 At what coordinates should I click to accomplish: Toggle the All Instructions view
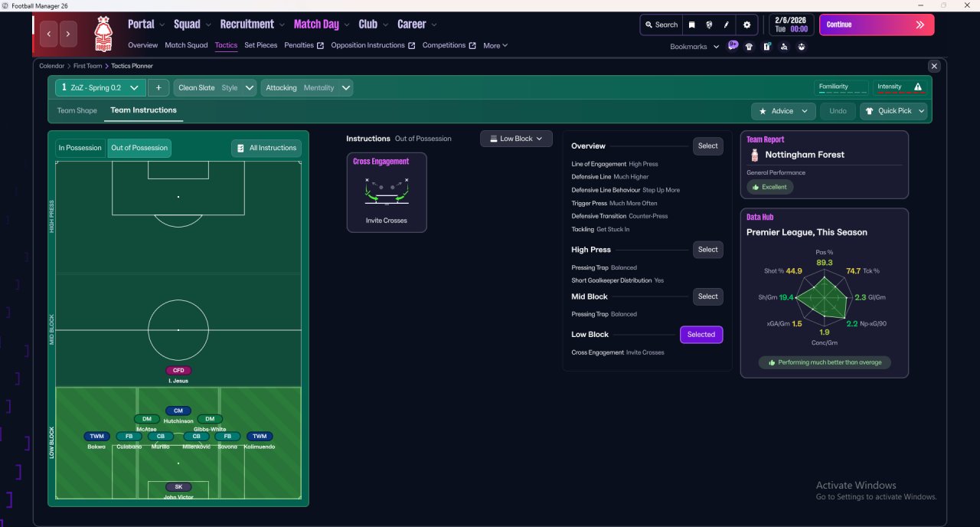(x=266, y=148)
